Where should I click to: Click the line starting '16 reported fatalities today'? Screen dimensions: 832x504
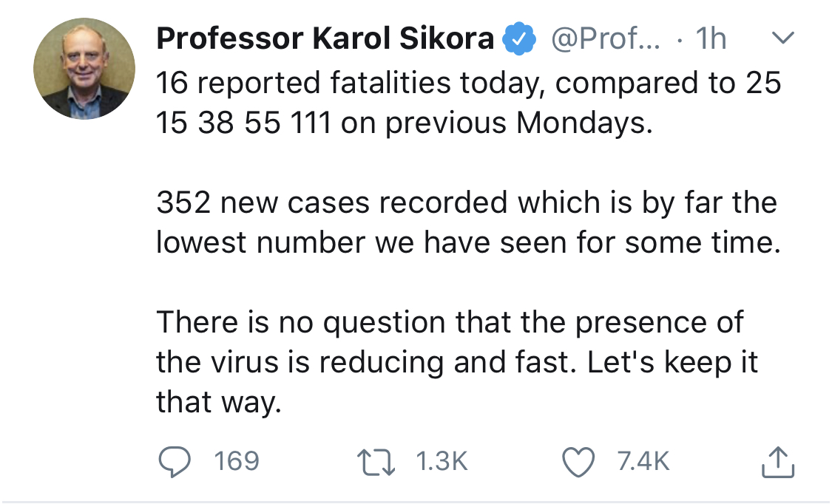468,83
